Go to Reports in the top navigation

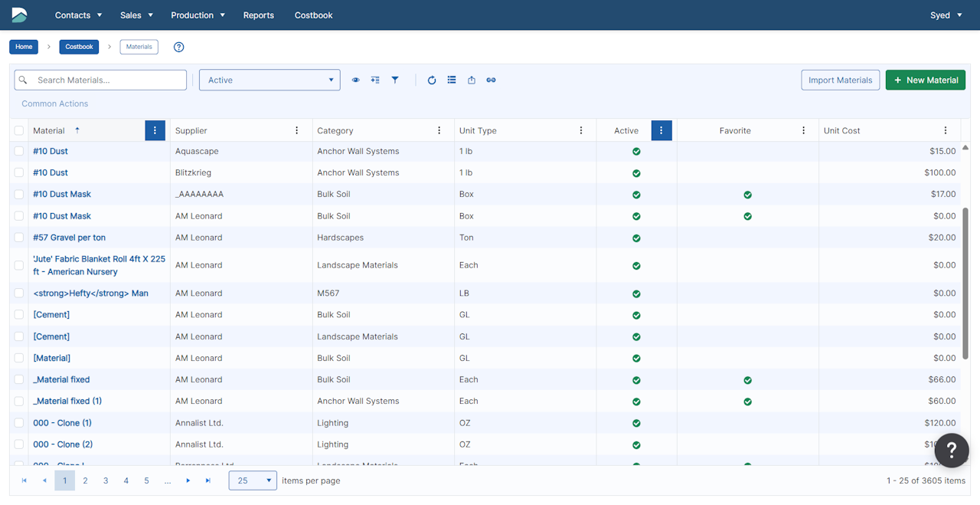(x=258, y=15)
